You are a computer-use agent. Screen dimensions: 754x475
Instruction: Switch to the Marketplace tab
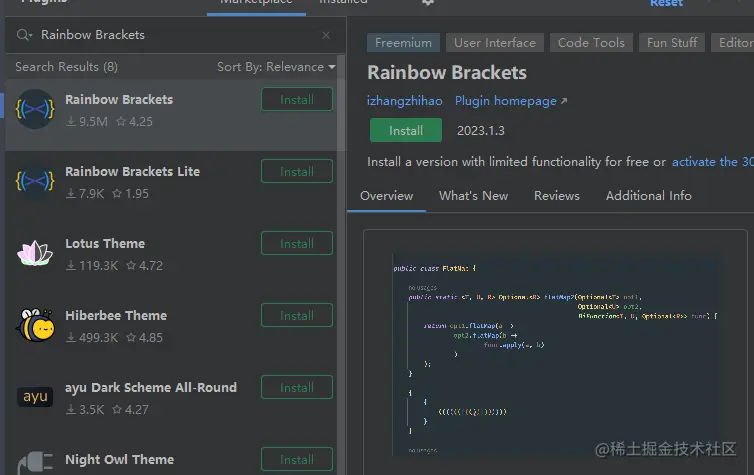tap(256, 3)
